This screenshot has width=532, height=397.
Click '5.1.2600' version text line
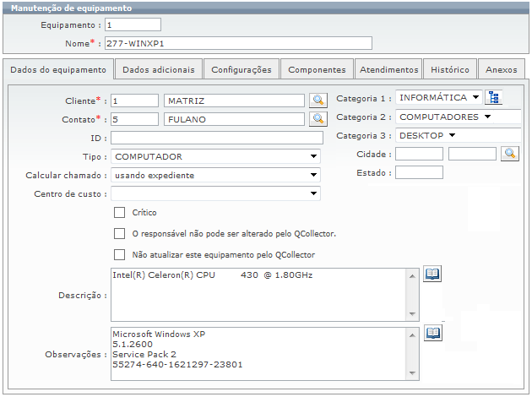pyautogui.click(x=133, y=344)
